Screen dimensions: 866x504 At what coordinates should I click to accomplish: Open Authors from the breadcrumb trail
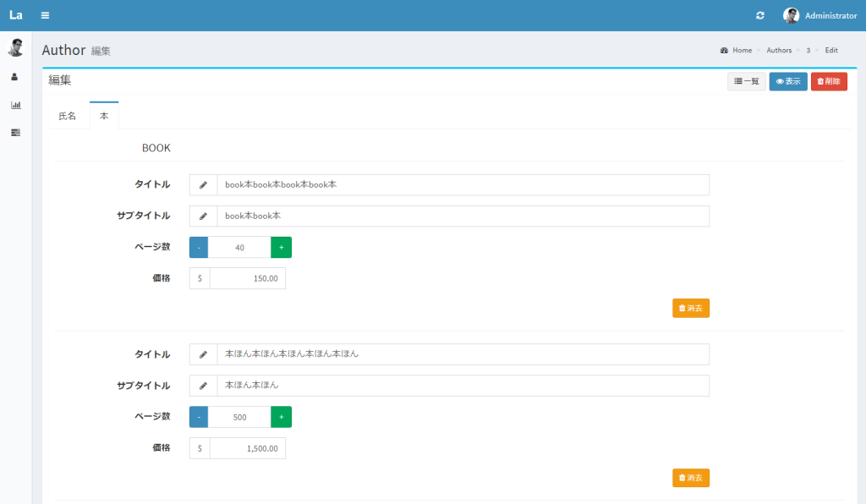click(778, 50)
